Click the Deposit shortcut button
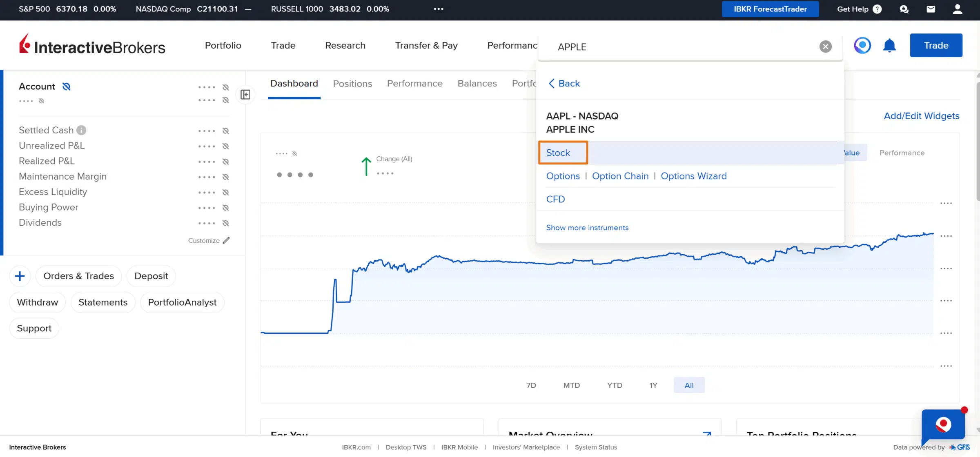Image resolution: width=980 pixels, height=457 pixels. [x=151, y=276]
